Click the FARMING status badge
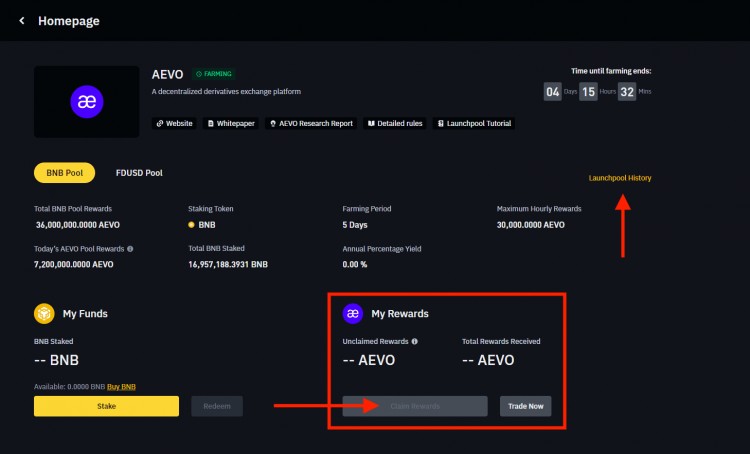750x454 pixels. click(x=214, y=74)
